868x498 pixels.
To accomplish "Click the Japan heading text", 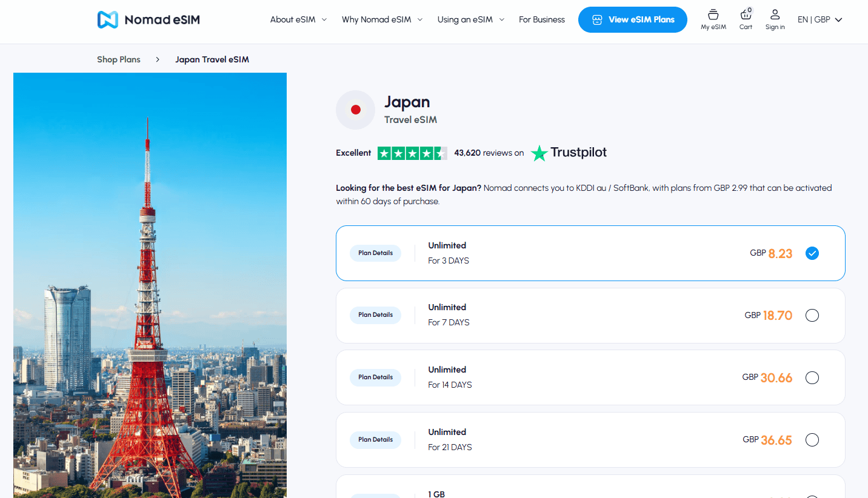I will point(407,102).
